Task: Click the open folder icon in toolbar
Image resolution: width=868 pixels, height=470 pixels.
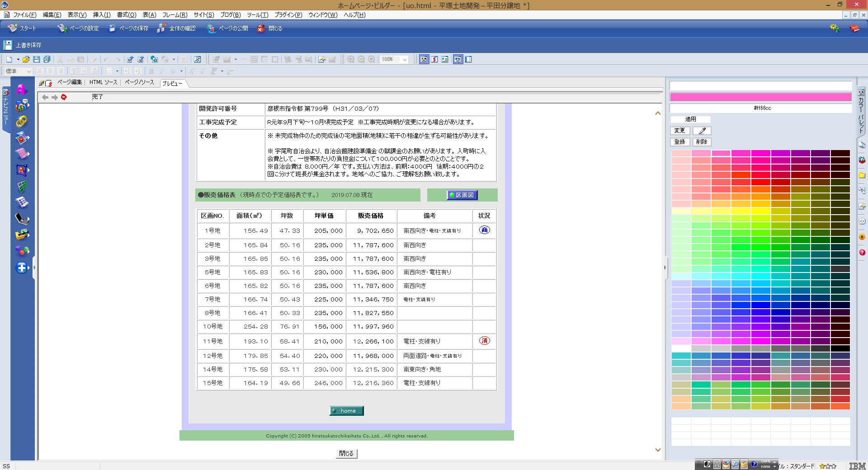Action: 26,59
